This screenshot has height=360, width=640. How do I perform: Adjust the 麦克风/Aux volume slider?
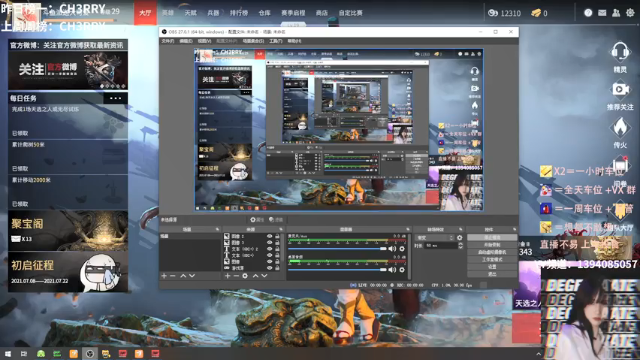click(337, 249)
